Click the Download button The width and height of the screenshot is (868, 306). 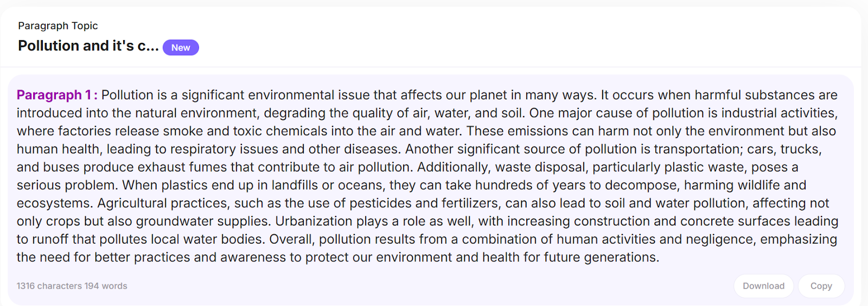pyautogui.click(x=763, y=286)
